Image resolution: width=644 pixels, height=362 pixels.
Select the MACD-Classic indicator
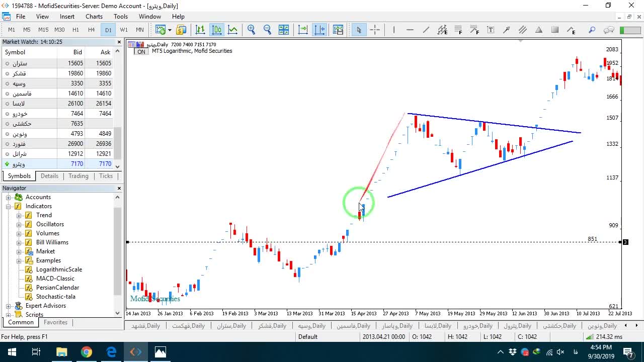55,279
